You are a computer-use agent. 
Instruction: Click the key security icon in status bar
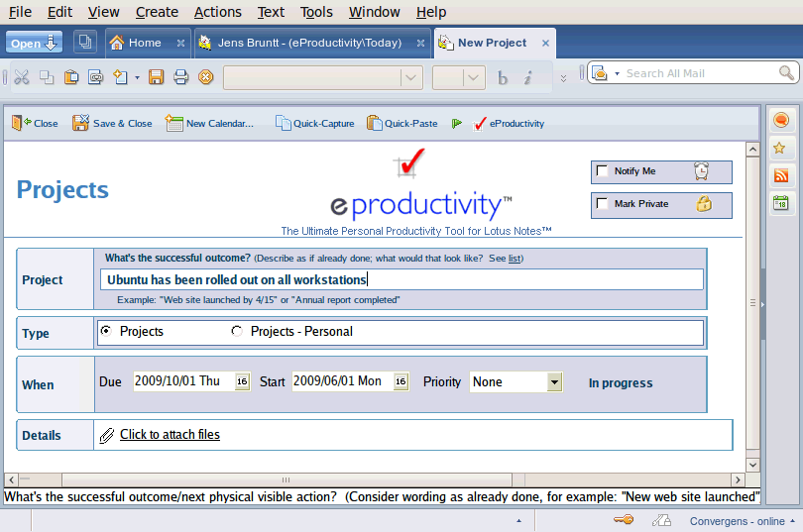(x=624, y=520)
